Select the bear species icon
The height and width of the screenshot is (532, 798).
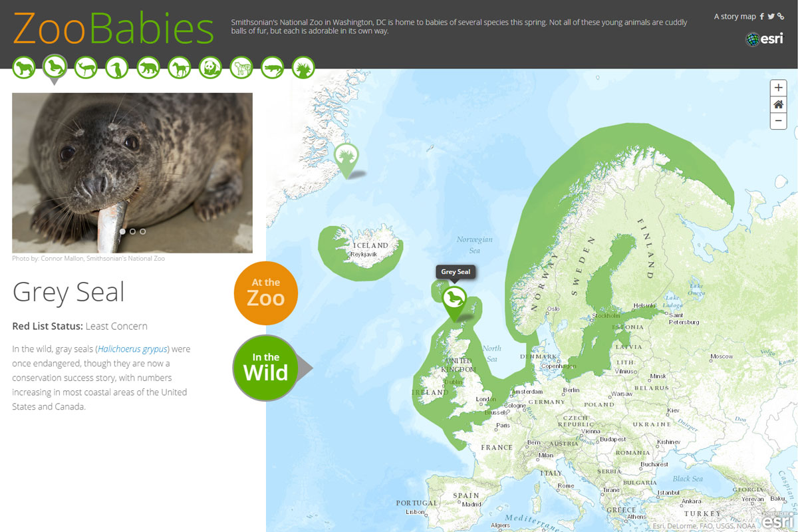148,67
